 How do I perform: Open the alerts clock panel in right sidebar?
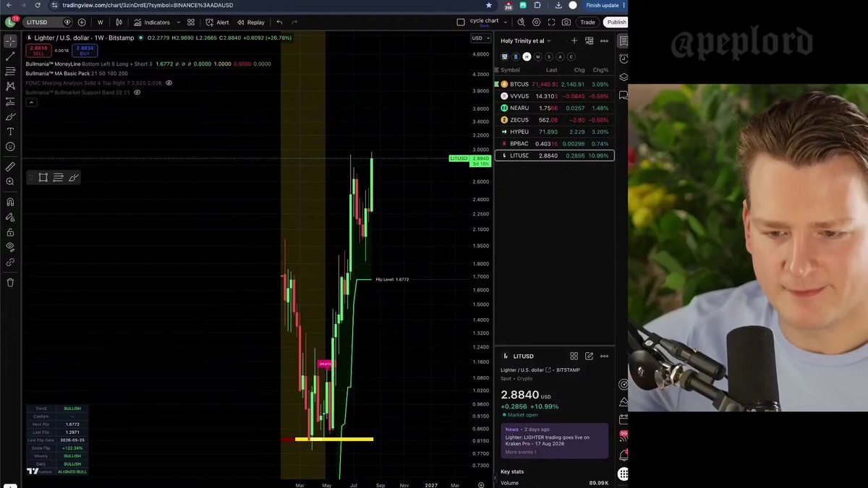pyautogui.click(x=624, y=59)
